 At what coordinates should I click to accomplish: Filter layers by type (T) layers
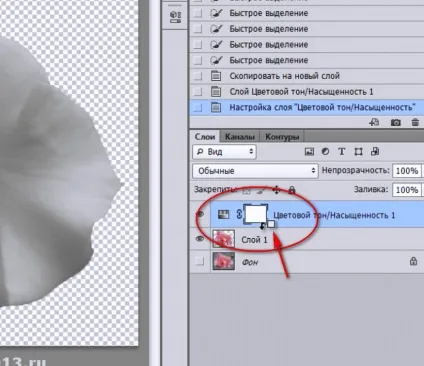(342, 152)
